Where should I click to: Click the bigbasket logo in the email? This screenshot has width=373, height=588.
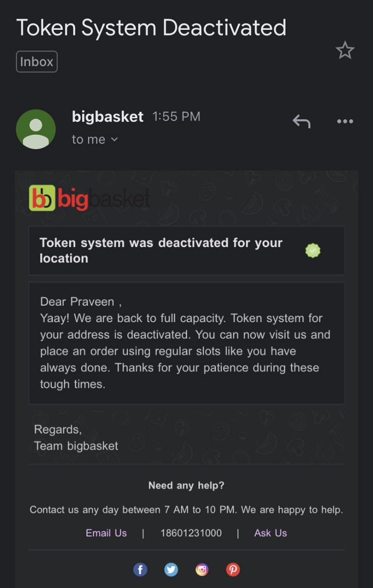pos(89,199)
